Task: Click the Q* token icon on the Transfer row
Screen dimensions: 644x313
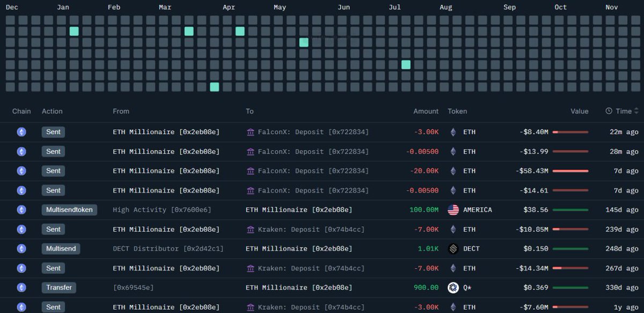Action: coord(452,287)
